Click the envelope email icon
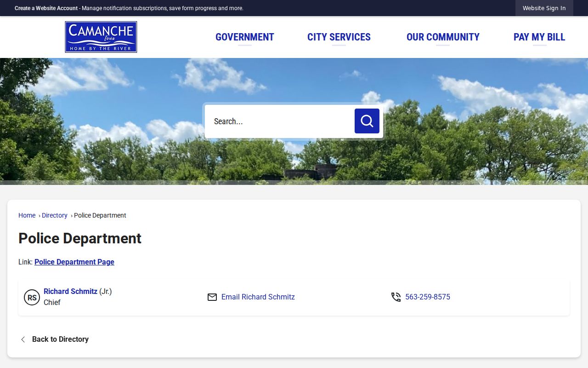 (212, 297)
